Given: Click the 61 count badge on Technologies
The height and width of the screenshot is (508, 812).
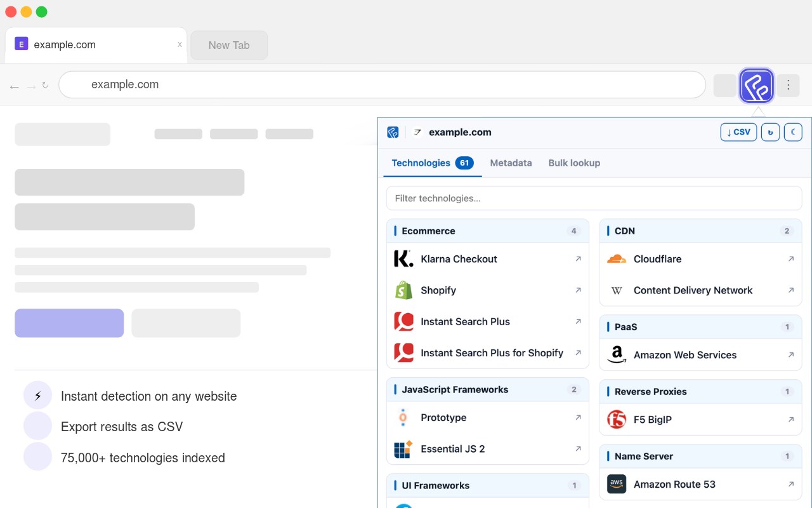Looking at the screenshot, I should (x=464, y=163).
